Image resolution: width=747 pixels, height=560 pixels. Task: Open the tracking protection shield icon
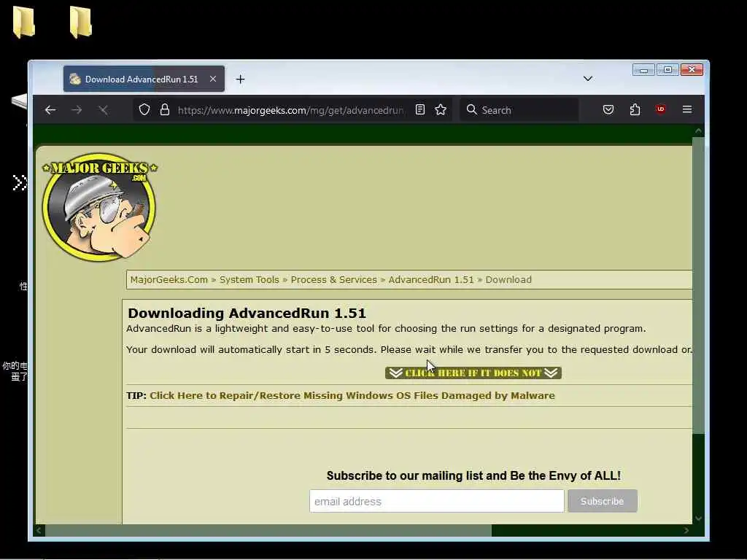pyautogui.click(x=144, y=110)
